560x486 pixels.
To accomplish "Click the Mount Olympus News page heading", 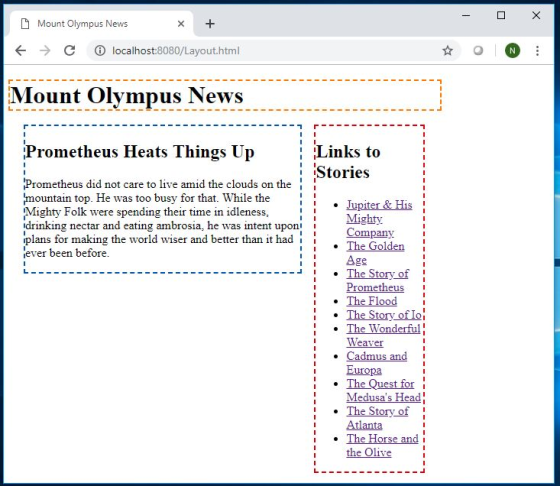I will 127,96.
